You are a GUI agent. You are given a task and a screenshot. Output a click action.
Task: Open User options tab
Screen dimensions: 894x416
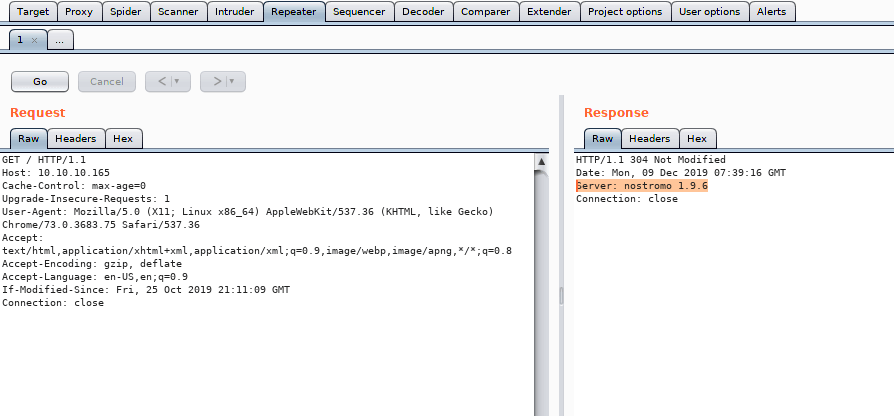coord(709,11)
